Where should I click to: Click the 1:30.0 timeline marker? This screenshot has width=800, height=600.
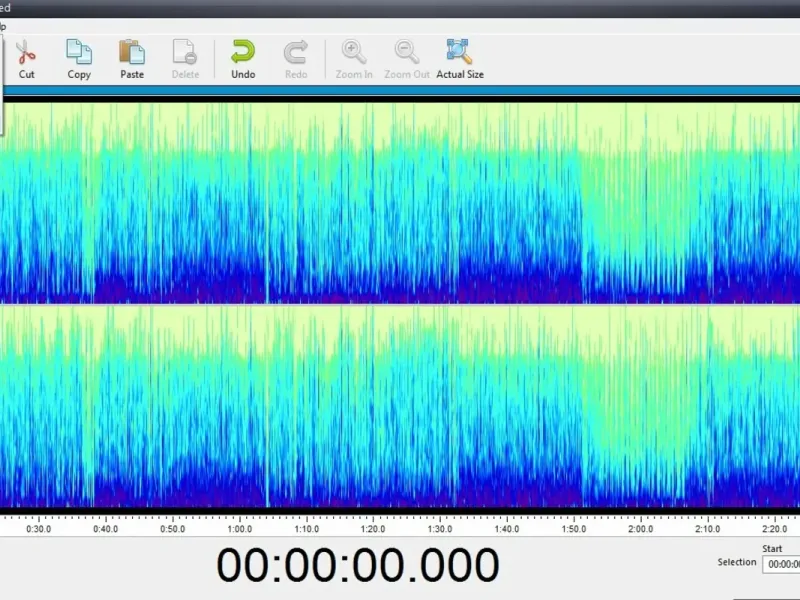tap(440, 529)
